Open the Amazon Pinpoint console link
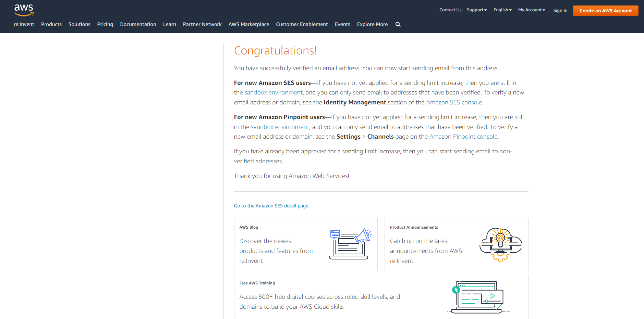The width and height of the screenshot is (644, 319). pyautogui.click(x=463, y=137)
